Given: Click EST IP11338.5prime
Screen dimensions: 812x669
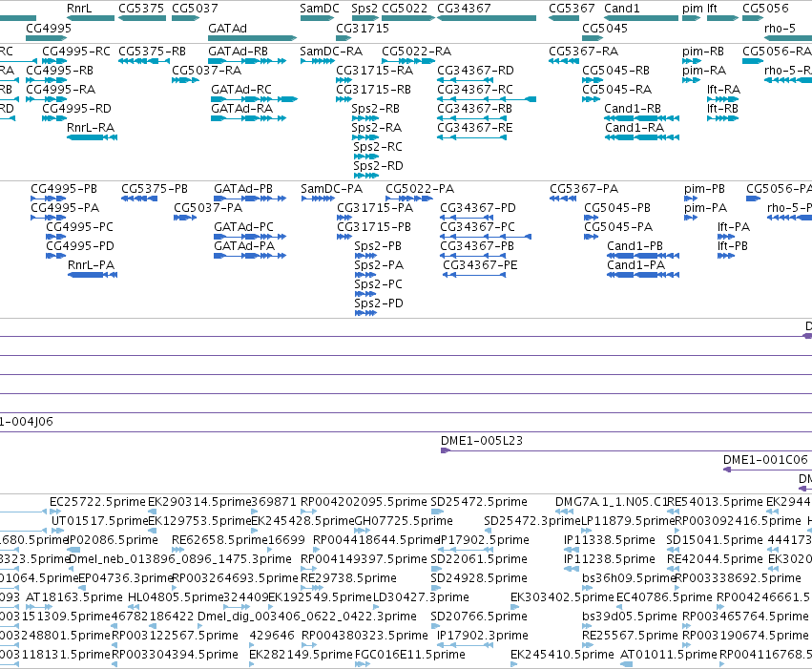Looking at the screenshot, I should (x=610, y=540).
